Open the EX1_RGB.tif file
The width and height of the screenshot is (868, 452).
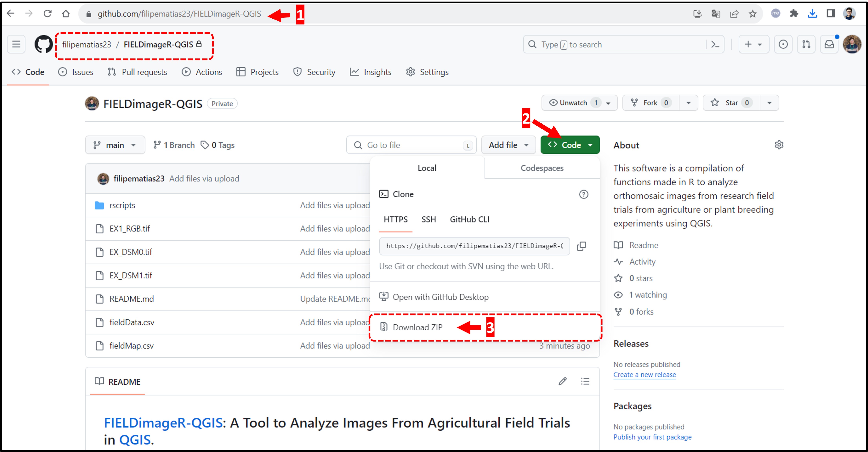pyautogui.click(x=129, y=229)
